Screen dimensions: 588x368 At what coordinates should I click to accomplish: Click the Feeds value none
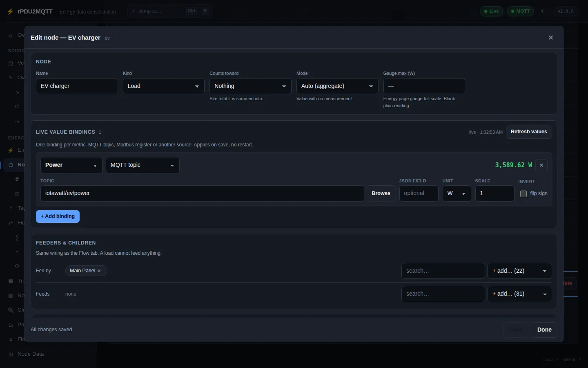point(71,294)
